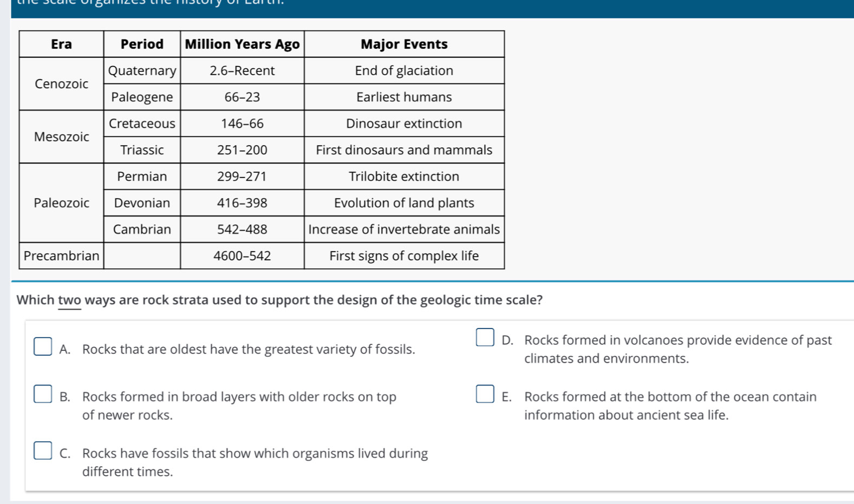Click the '542–488' years cell

click(242, 230)
